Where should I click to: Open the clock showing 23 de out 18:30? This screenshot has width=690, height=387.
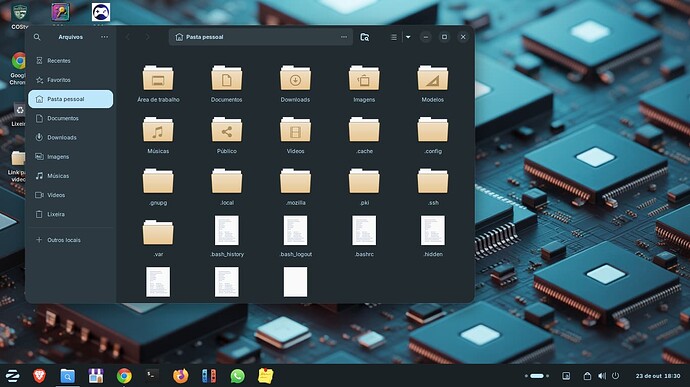pyautogui.click(x=658, y=376)
